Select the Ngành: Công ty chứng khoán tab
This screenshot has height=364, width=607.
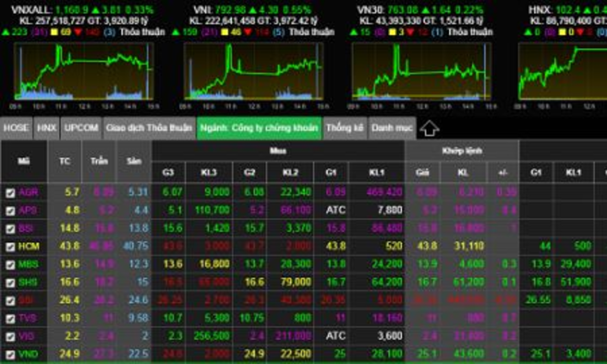258,128
